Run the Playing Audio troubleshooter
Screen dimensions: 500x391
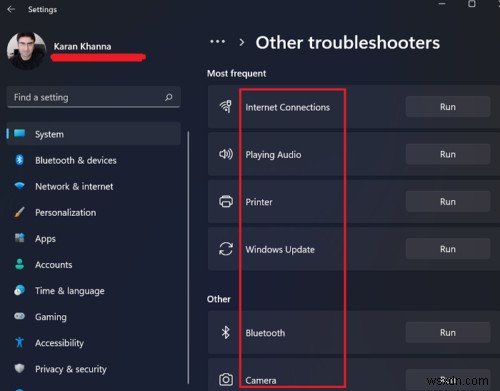[x=448, y=154]
